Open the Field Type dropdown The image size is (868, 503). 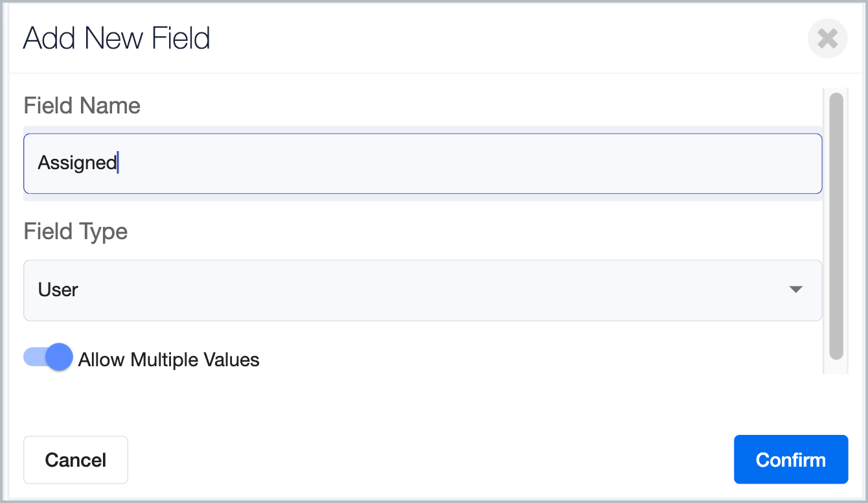[422, 290]
